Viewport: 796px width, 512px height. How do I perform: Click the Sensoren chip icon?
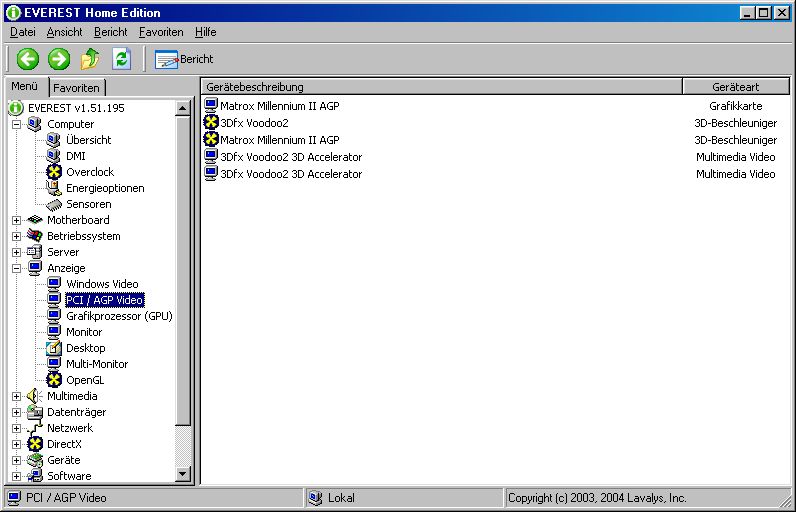pyautogui.click(x=53, y=204)
